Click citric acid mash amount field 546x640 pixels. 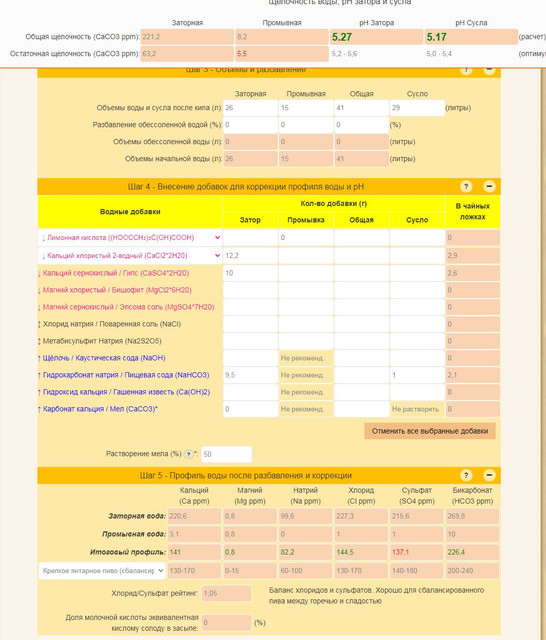[250, 238]
